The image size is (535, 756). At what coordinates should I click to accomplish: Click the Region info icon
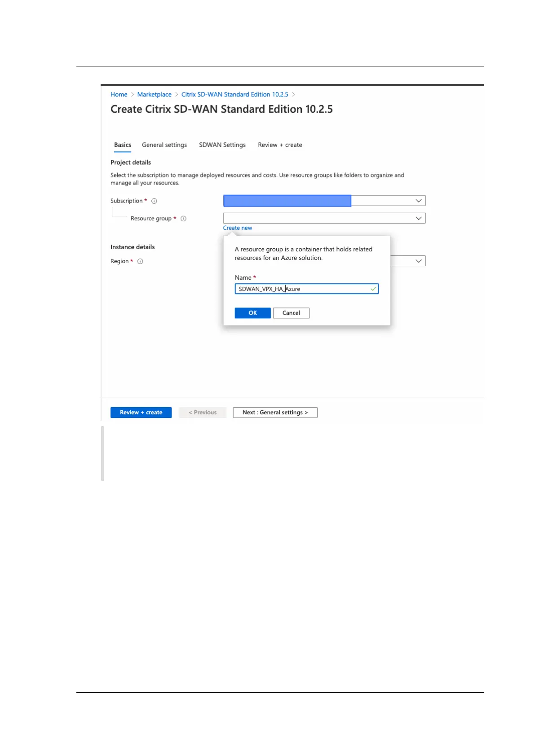140,261
